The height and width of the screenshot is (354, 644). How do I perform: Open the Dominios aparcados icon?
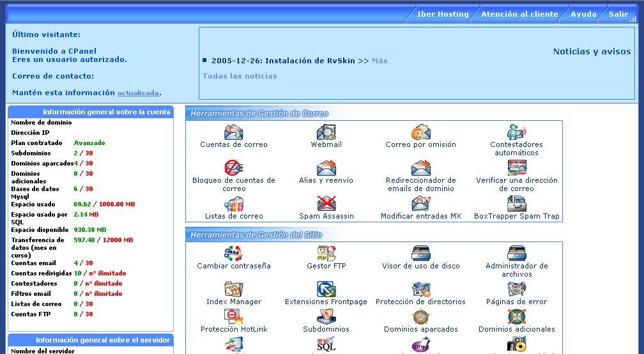click(420, 317)
